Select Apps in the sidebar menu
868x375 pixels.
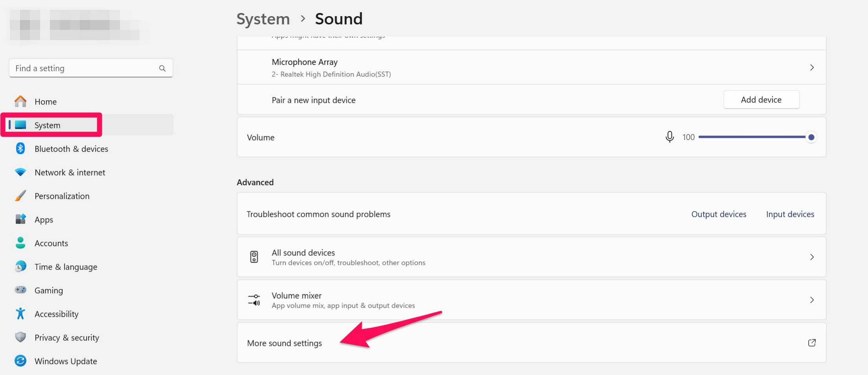click(44, 220)
